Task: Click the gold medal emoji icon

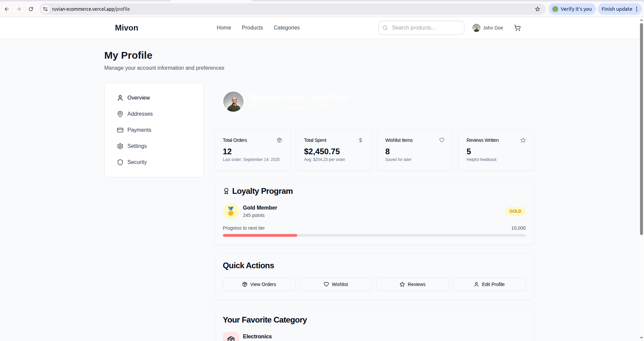Action: 231,211
